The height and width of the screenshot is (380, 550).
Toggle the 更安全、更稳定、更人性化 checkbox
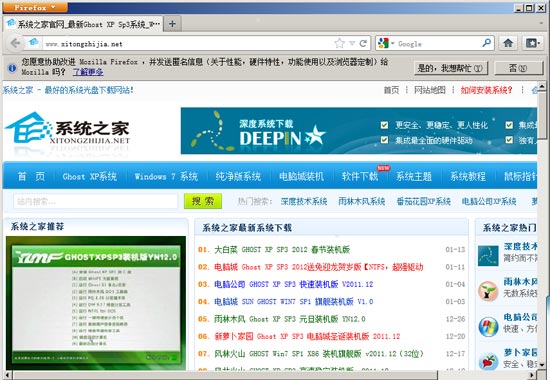pyautogui.click(x=384, y=125)
